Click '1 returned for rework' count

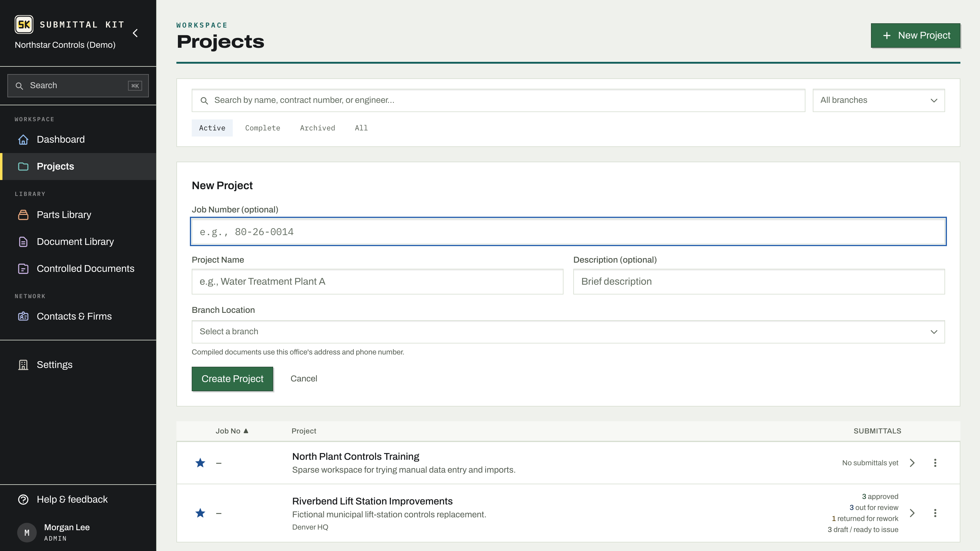(x=865, y=519)
